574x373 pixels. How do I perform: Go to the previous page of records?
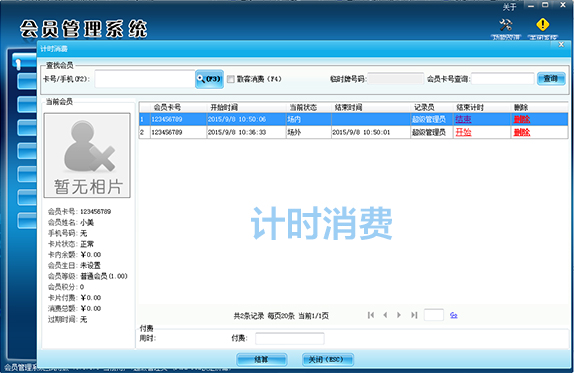tap(385, 315)
